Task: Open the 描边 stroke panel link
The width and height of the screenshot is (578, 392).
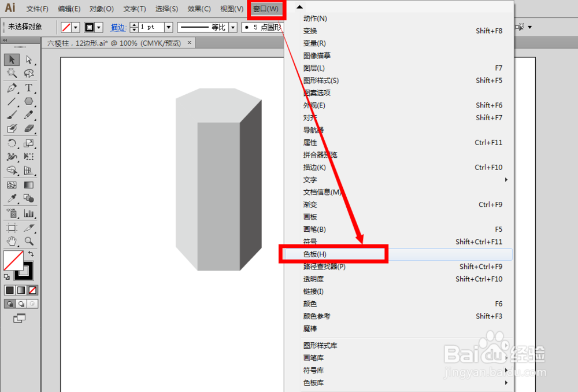Action: tap(118, 27)
